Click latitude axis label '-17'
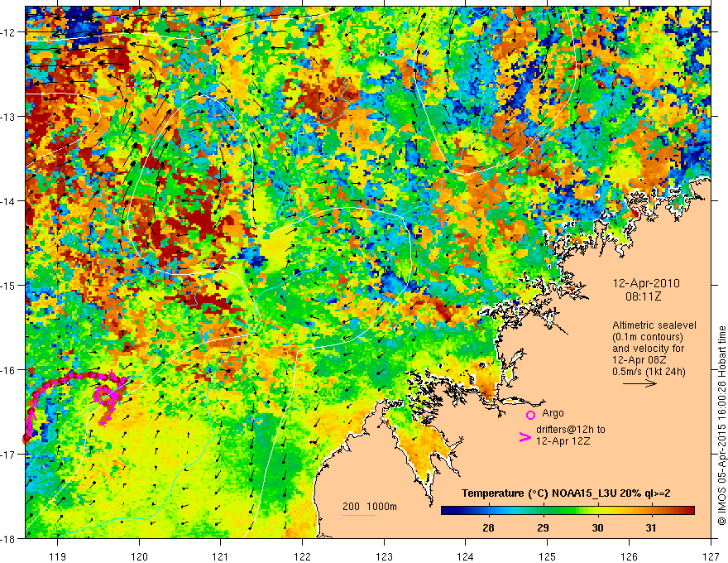This screenshot has height=563, width=728. (x=8, y=454)
